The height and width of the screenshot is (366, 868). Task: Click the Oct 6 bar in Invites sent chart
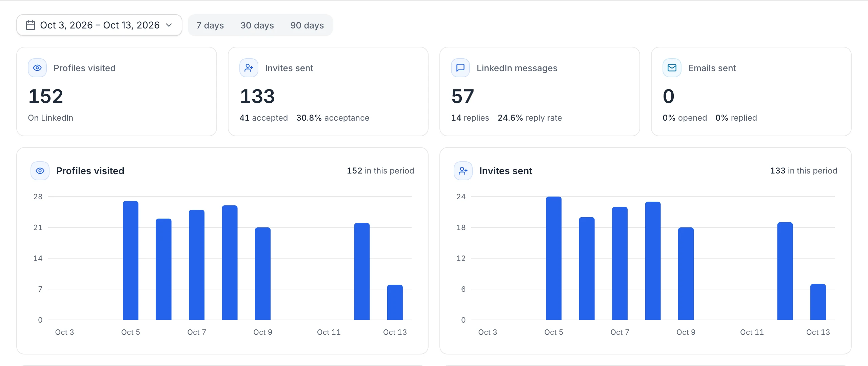pyautogui.click(x=587, y=268)
